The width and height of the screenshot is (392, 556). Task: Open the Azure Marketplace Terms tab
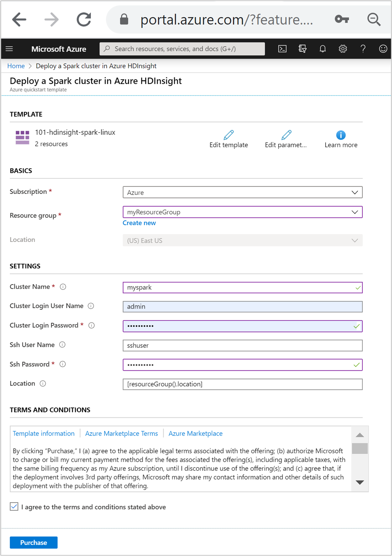click(121, 434)
